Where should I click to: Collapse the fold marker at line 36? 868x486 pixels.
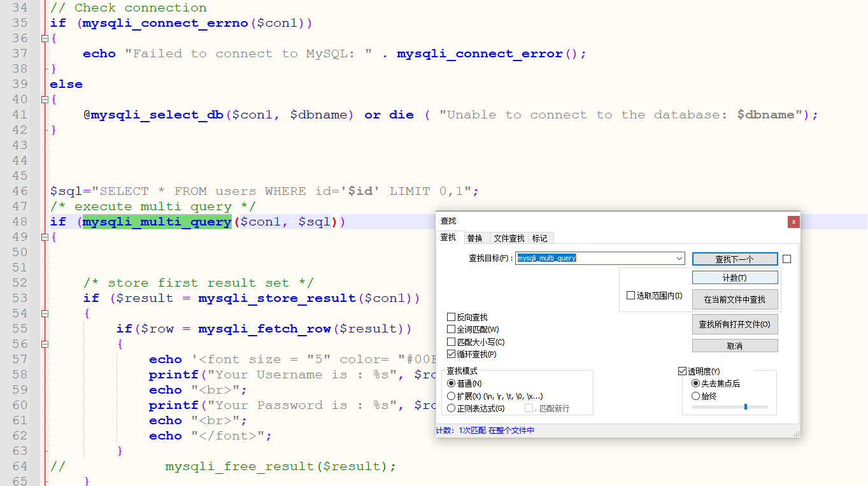45,38
